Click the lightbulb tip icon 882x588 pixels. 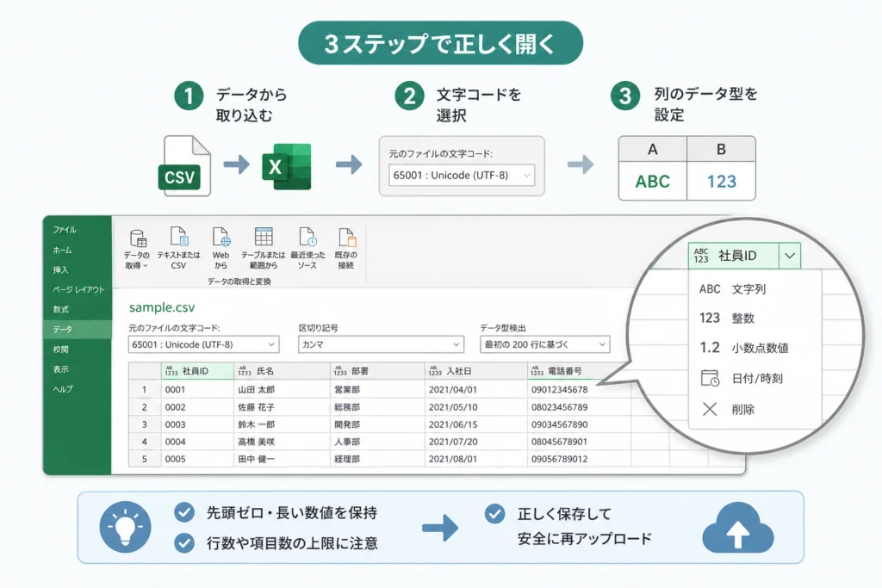125,527
